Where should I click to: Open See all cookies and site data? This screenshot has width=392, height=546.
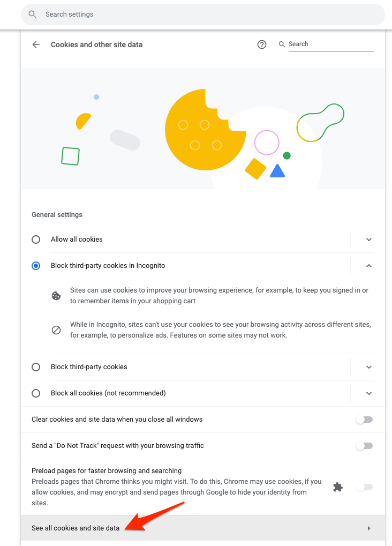tap(203, 528)
